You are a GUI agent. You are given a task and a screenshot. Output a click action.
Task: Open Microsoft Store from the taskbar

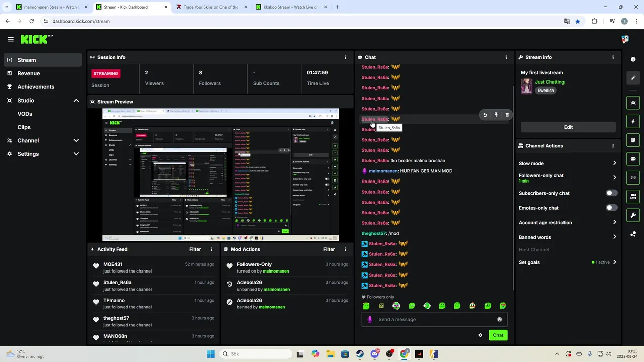(x=345, y=354)
